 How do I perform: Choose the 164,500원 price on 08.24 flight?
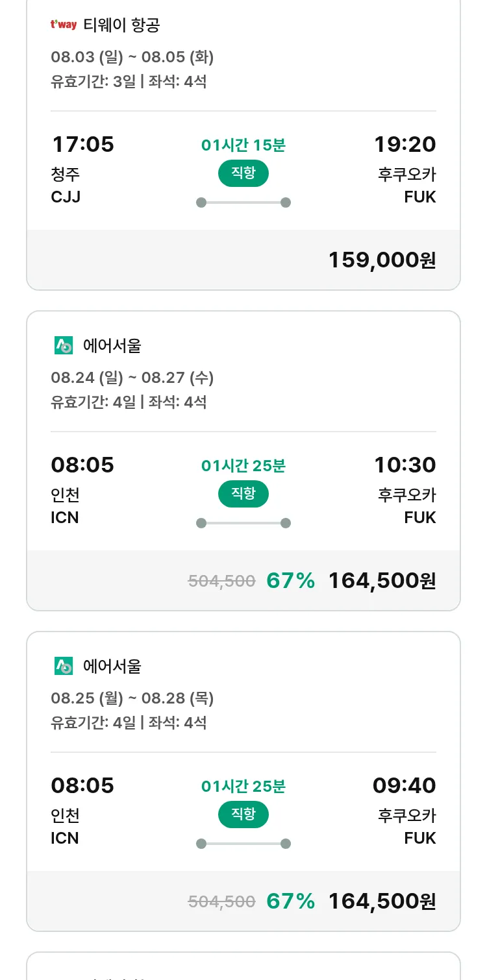382,580
